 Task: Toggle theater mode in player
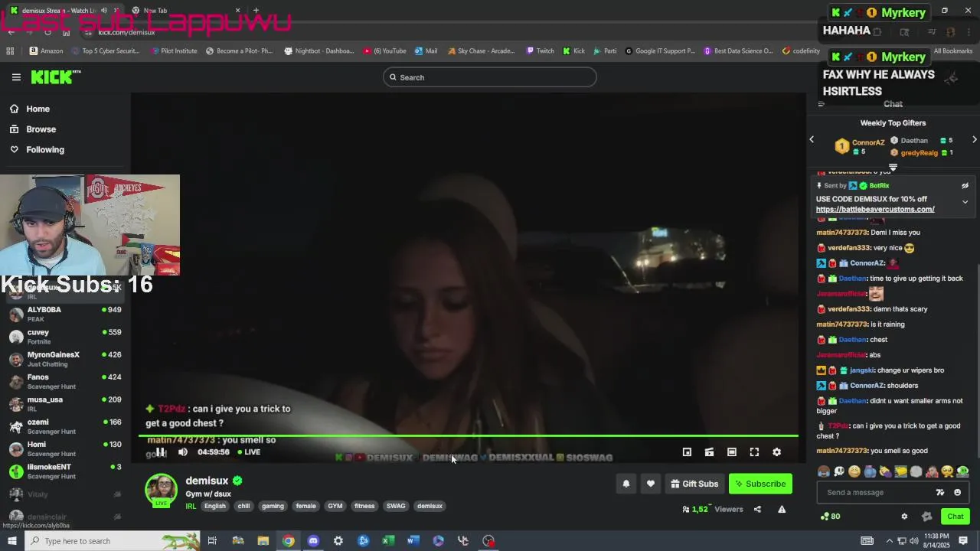(732, 452)
